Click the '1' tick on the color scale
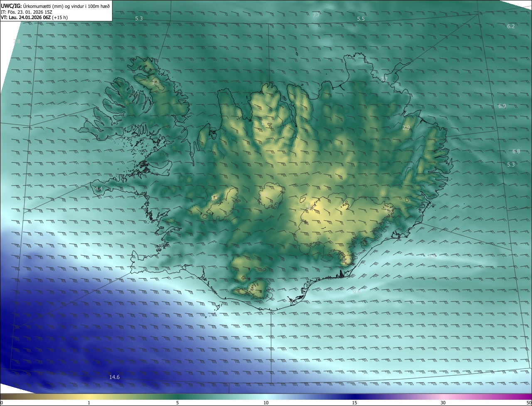Screen dimensions: 532x406 [89, 403]
